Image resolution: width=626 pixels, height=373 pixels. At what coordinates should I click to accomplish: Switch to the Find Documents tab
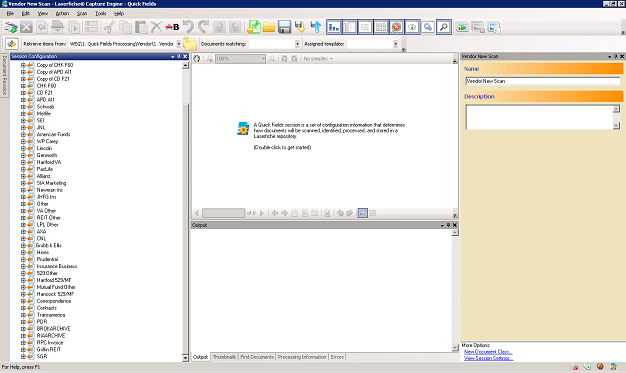pos(257,357)
